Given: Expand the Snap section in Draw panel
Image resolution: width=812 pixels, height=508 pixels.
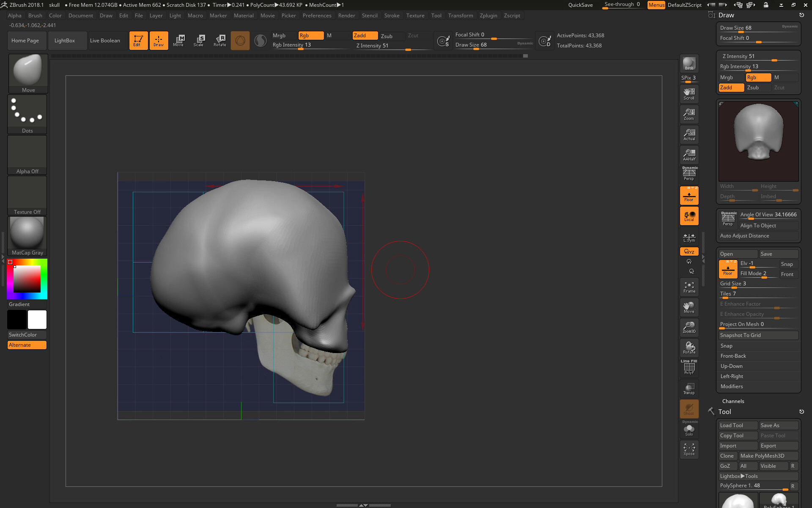Looking at the screenshot, I should pos(726,346).
